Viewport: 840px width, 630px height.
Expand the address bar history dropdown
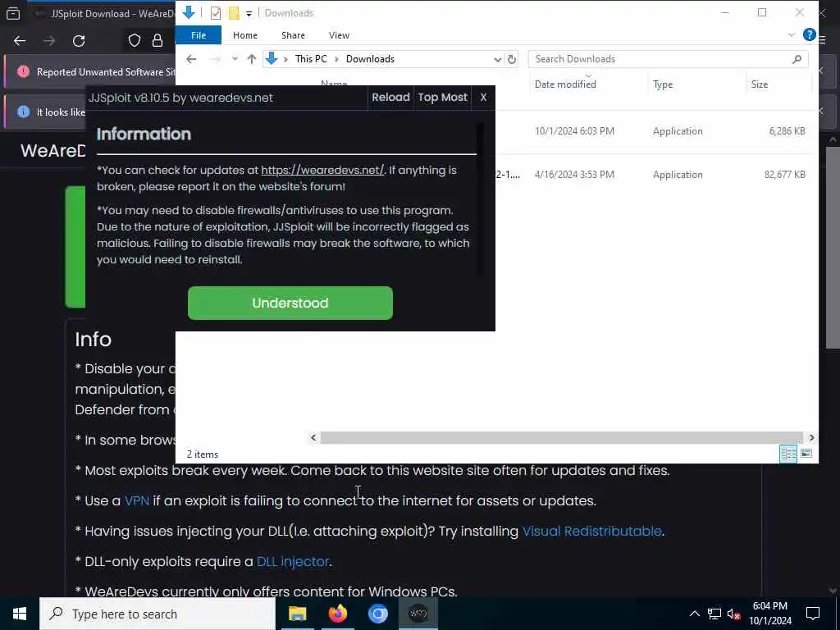tap(497, 59)
